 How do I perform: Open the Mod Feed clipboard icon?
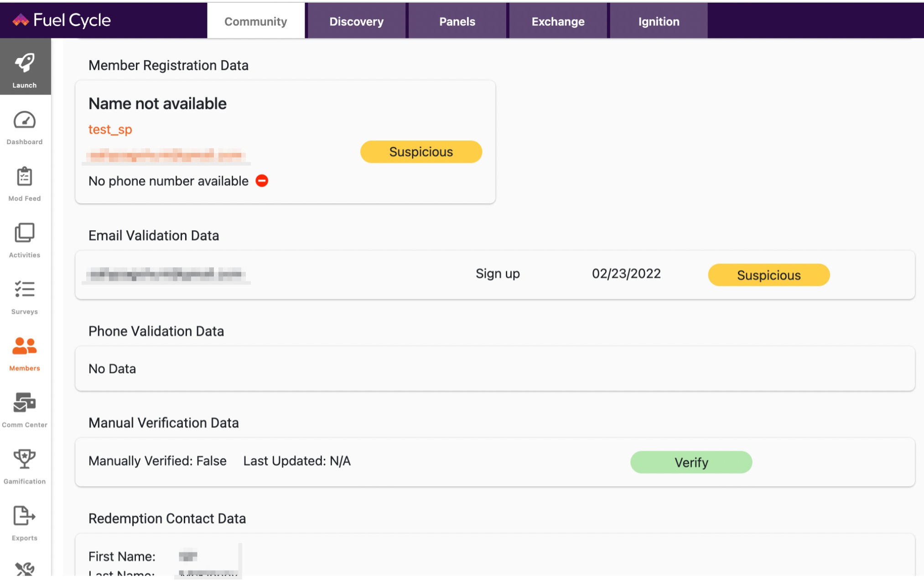pyautogui.click(x=25, y=176)
